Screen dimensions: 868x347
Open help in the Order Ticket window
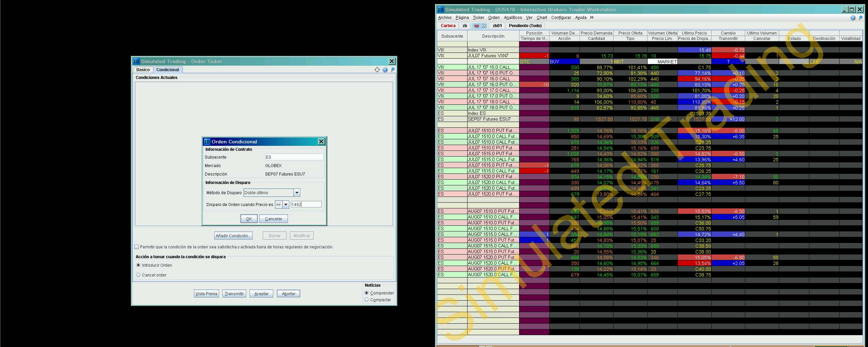tap(385, 70)
